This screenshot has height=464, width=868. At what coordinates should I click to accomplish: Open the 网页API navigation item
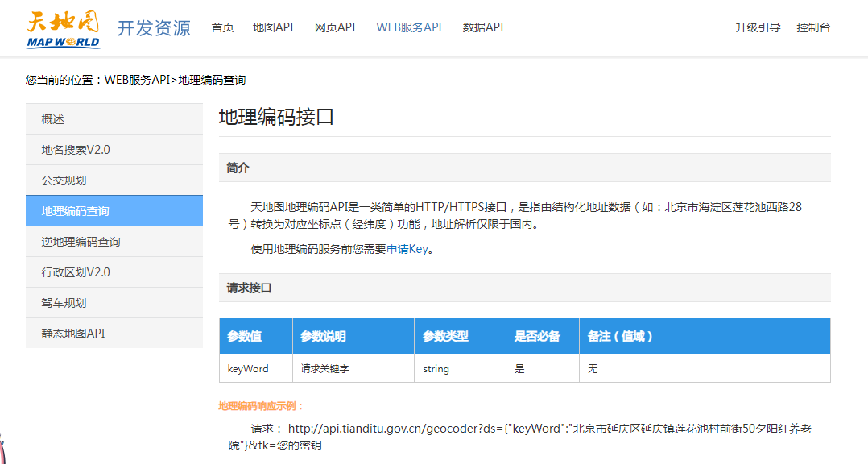pyautogui.click(x=335, y=27)
